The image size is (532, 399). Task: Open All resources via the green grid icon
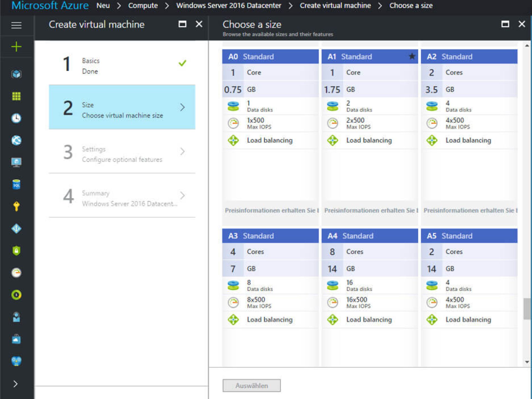tap(16, 96)
